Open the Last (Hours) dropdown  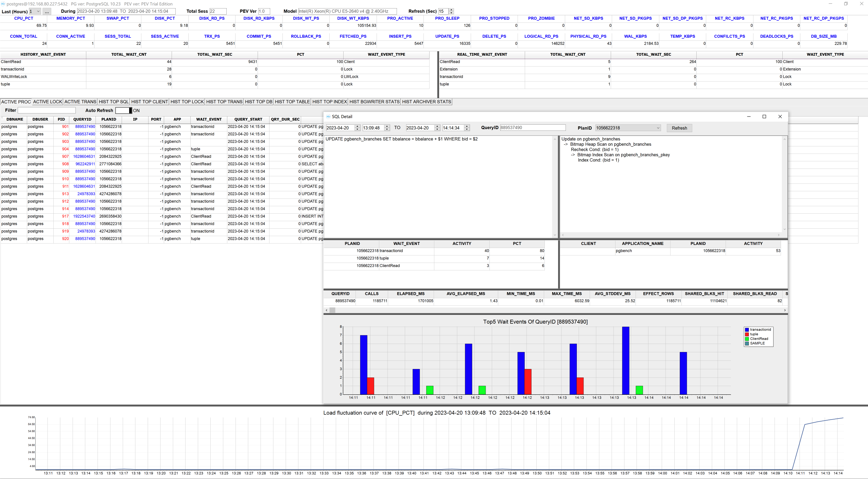pos(37,11)
